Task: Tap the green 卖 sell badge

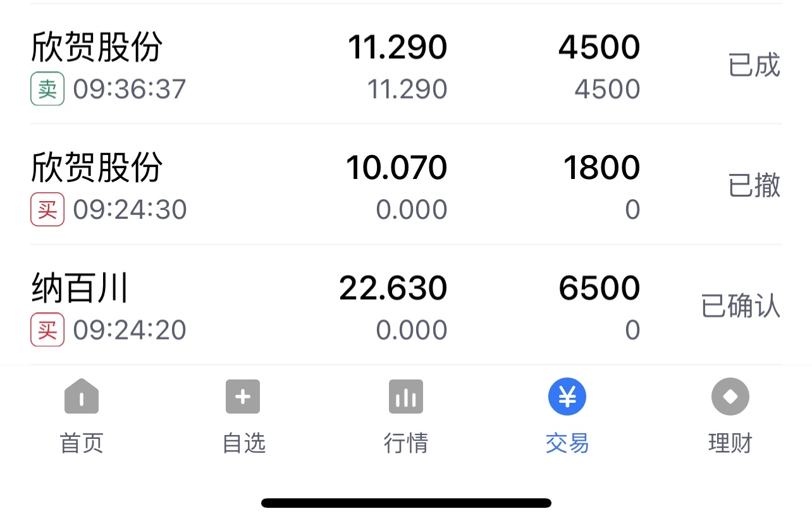Action: pos(47,89)
